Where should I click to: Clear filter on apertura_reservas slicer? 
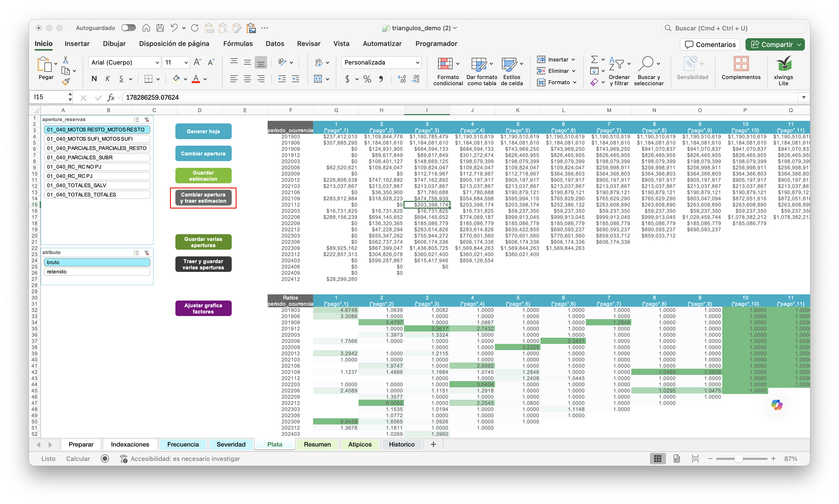[x=147, y=120]
